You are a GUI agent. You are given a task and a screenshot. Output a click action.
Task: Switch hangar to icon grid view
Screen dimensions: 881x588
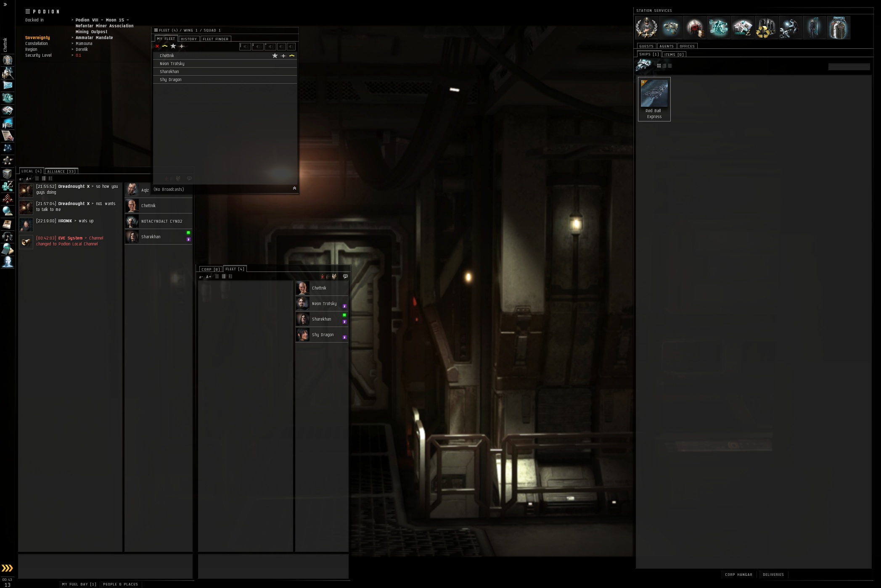point(659,66)
